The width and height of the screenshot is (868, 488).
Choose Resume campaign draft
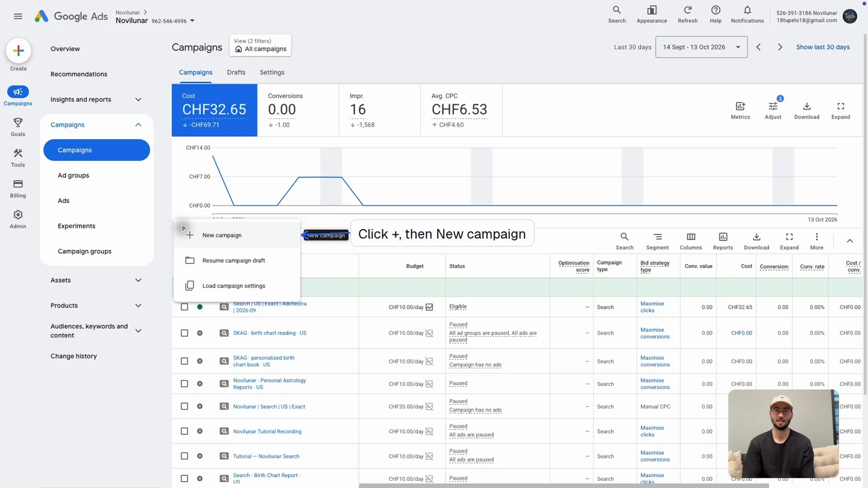point(237,260)
